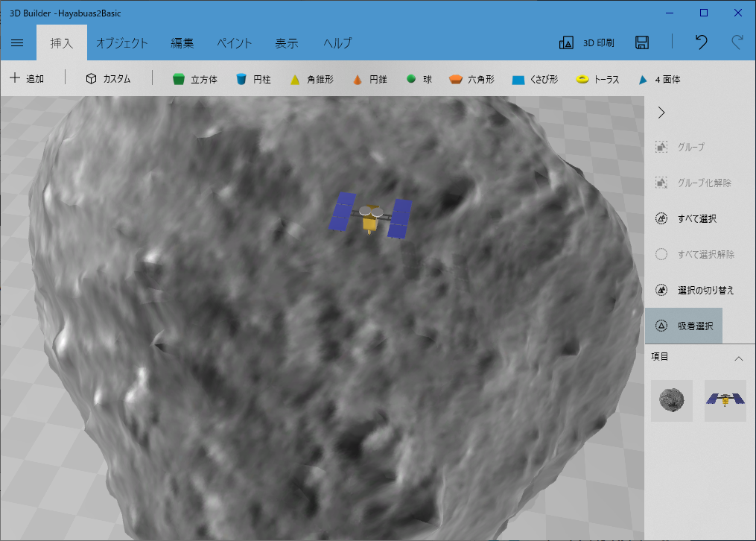Open the ヘルプ tab
756x541 pixels.
[337, 43]
